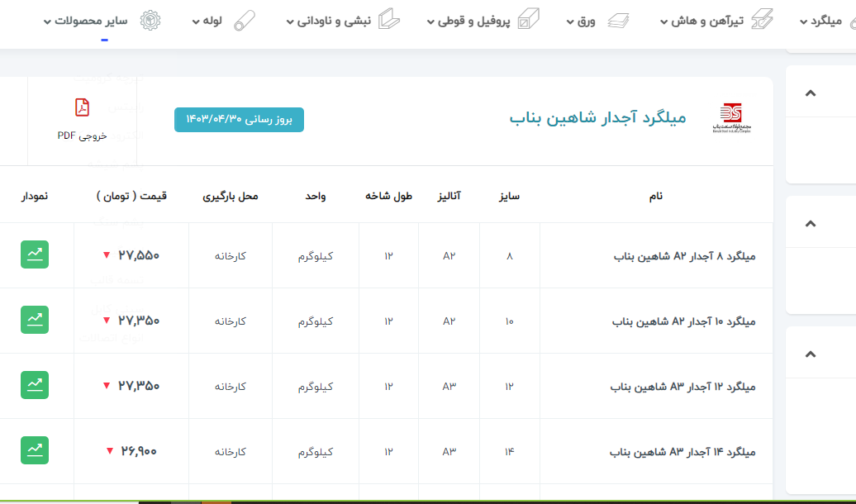Open chart for میلگرد 12 آجدار A3
856x504 pixels.
[35, 385]
